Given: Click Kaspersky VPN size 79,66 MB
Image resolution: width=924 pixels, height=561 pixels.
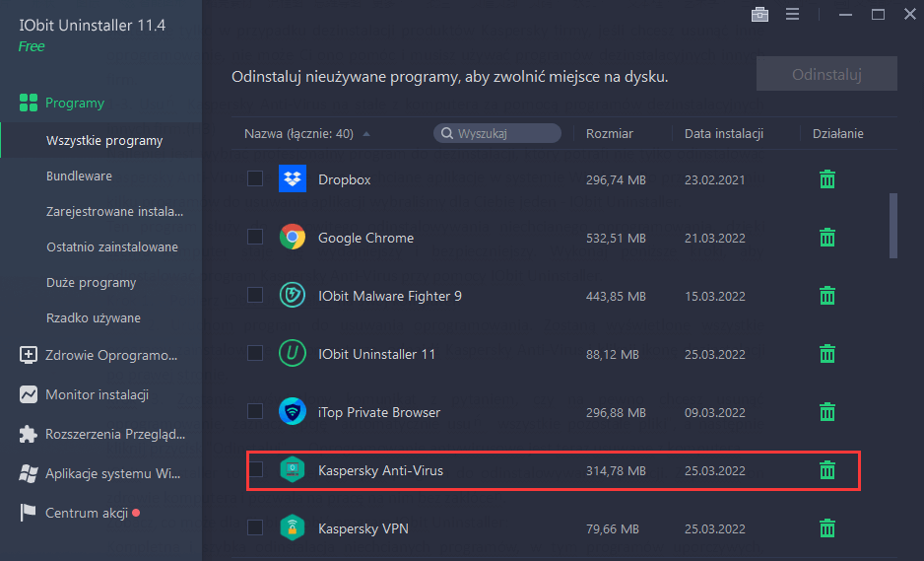Looking at the screenshot, I should tap(613, 529).
